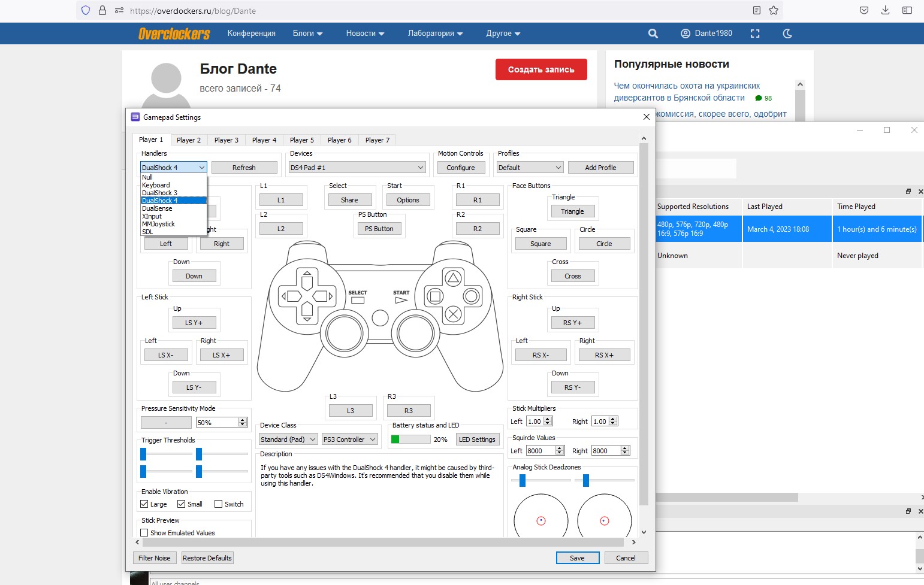Click the Cancel button
The height and width of the screenshot is (585, 924).
(626, 558)
